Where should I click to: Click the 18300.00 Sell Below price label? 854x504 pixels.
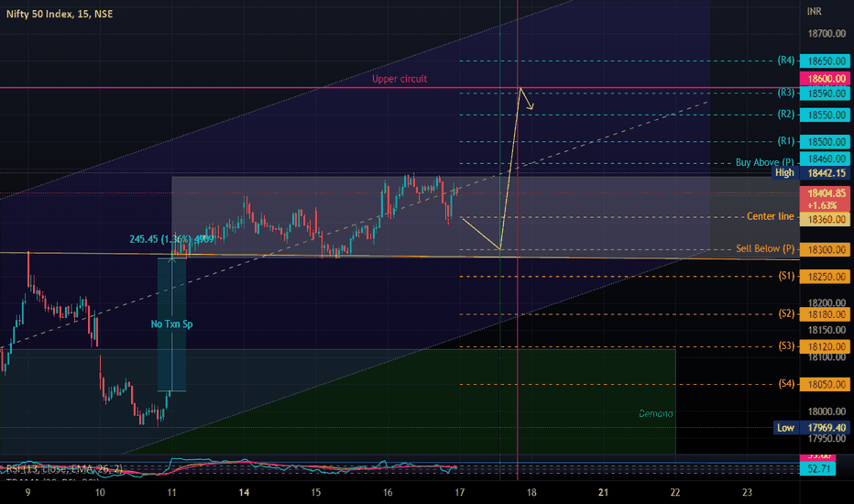coord(825,249)
